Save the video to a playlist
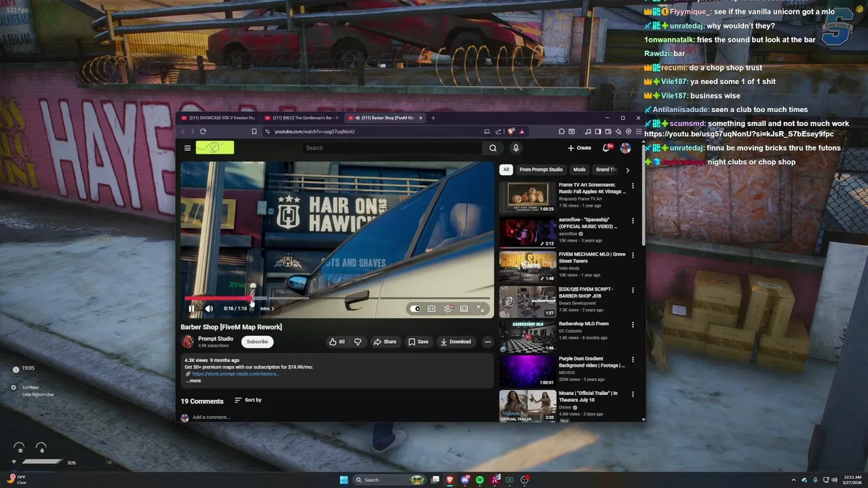The image size is (868, 488). click(418, 342)
